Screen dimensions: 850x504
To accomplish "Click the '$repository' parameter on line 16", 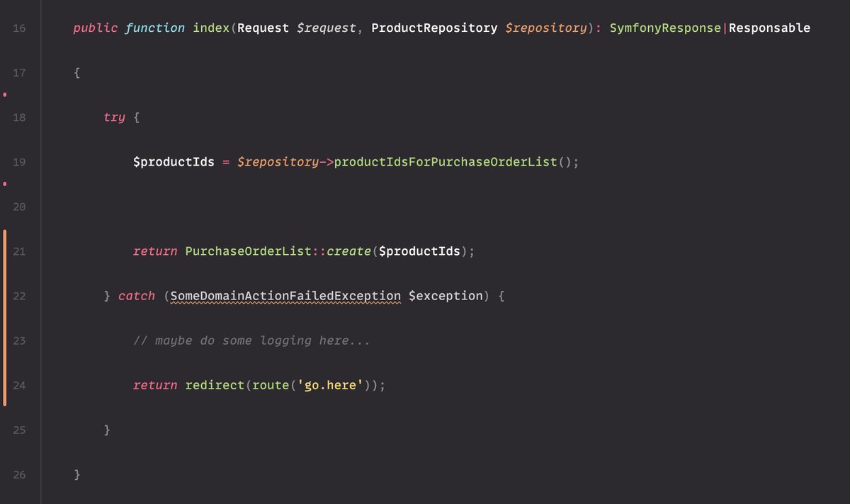I will 546,28.
